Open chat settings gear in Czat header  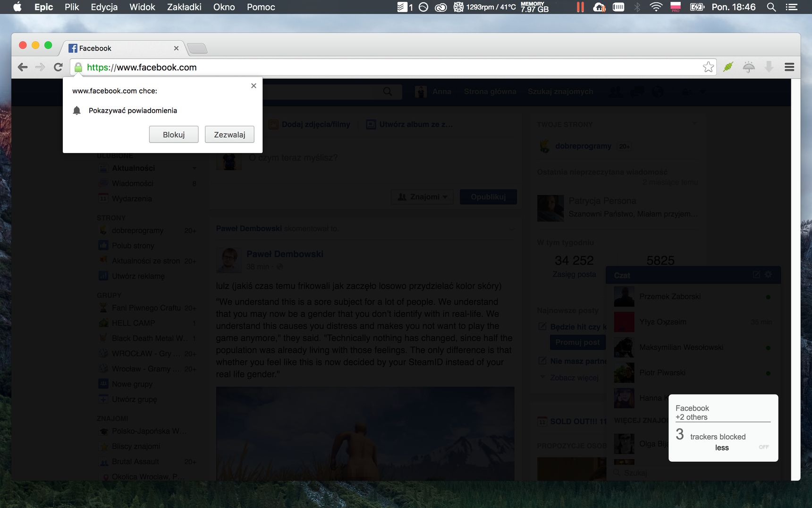pos(769,275)
